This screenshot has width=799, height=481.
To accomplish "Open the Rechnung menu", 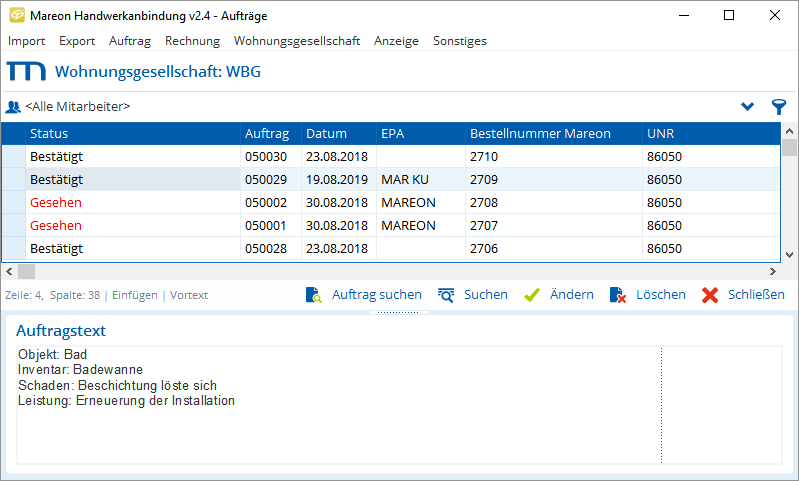I will [x=193, y=41].
